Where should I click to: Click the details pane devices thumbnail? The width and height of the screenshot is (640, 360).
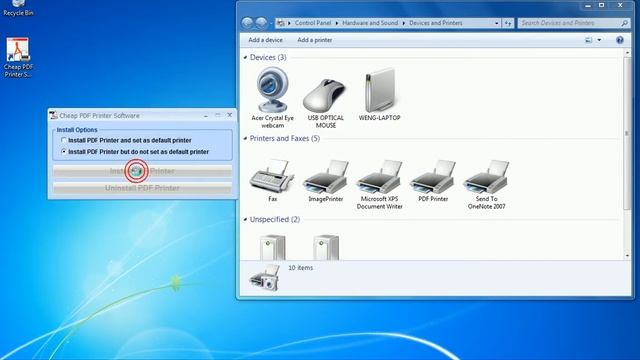click(264, 278)
